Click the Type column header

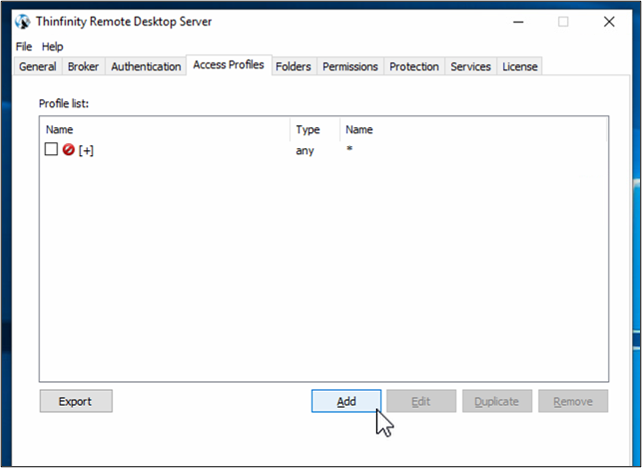pyautogui.click(x=308, y=129)
